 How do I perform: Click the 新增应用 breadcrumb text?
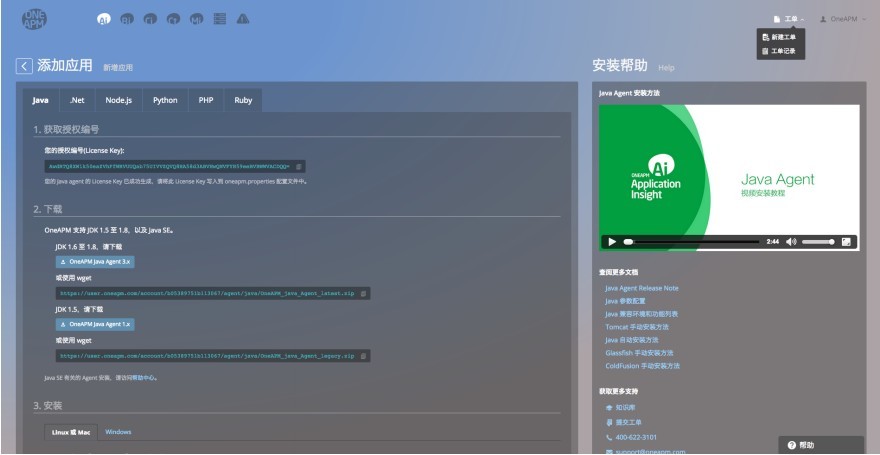coord(118,68)
